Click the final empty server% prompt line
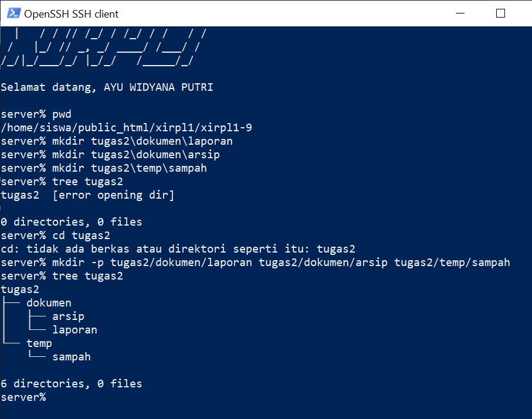532x419 pixels. [23, 397]
